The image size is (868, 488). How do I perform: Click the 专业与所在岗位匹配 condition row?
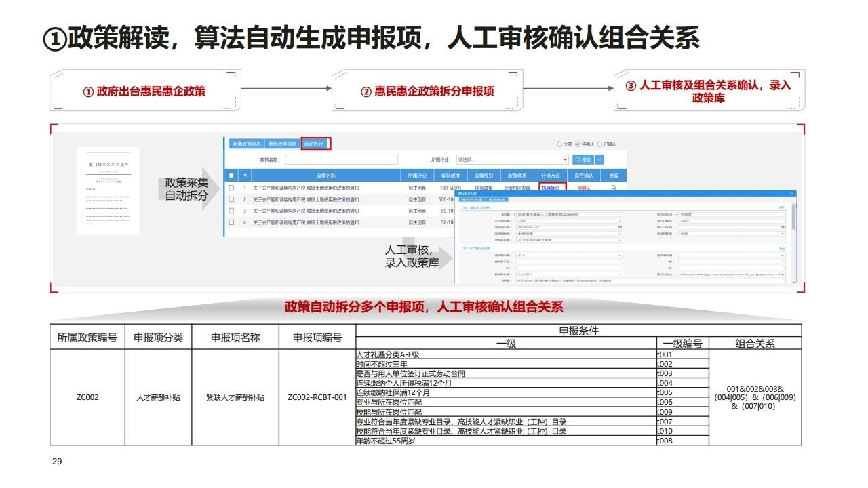pos(505,402)
